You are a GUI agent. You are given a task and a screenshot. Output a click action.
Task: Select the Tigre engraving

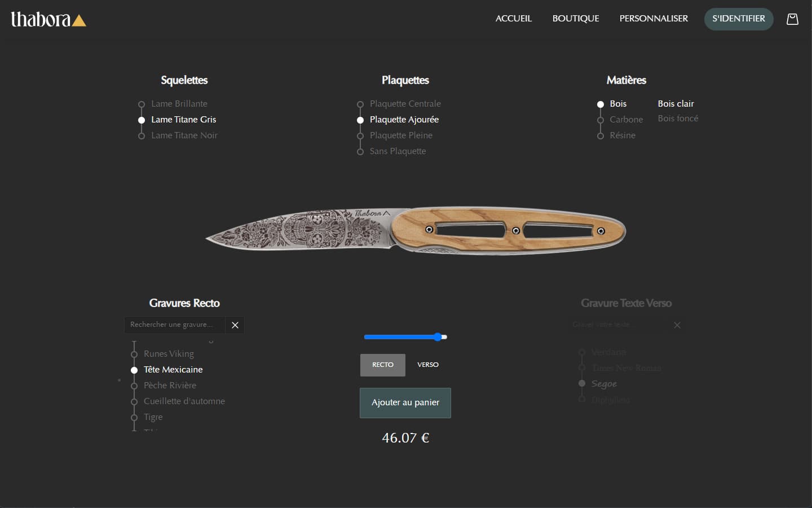coord(153,417)
